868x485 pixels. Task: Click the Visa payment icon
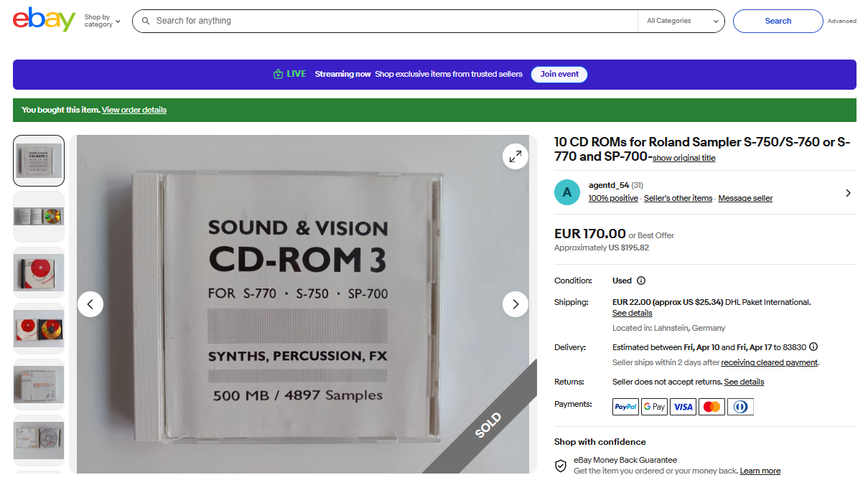tap(683, 407)
